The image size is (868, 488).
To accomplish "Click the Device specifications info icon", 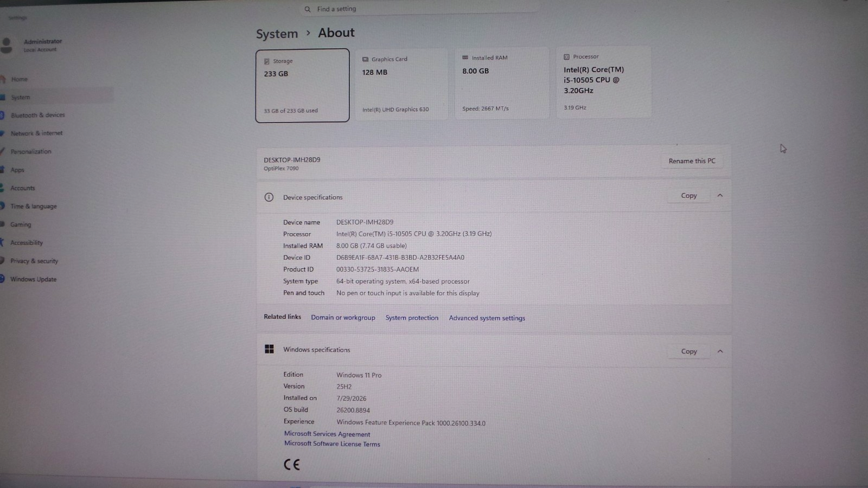I will (x=269, y=197).
